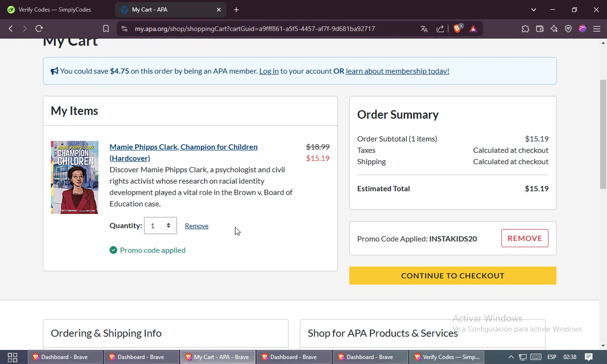
Task: Click the address bar URL
Action: pyautogui.click(x=255, y=29)
